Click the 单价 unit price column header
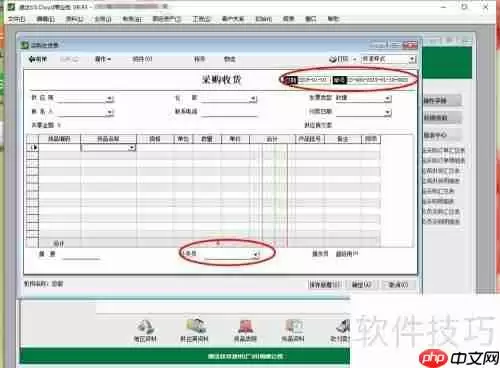The image size is (500, 368). click(235, 139)
